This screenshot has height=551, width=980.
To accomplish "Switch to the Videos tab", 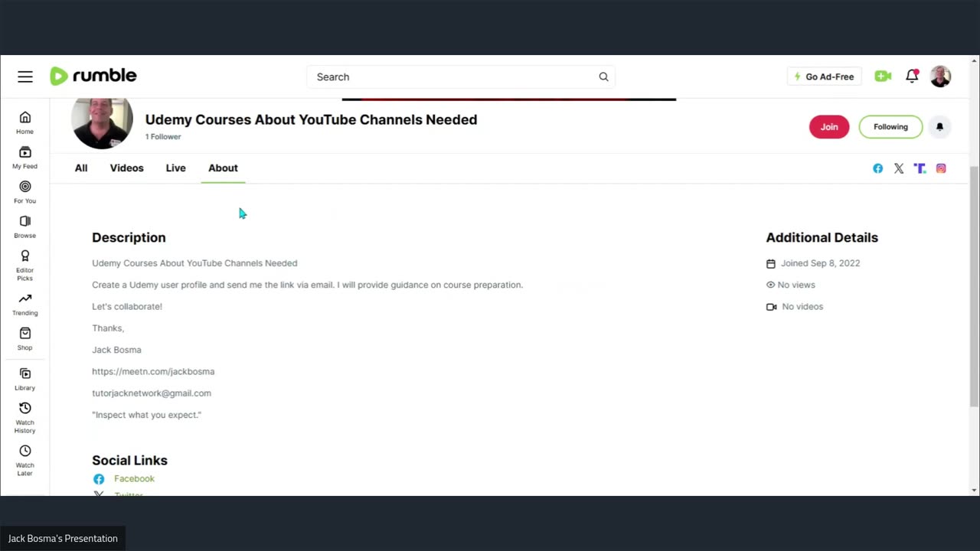I will [x=126, y=168].
